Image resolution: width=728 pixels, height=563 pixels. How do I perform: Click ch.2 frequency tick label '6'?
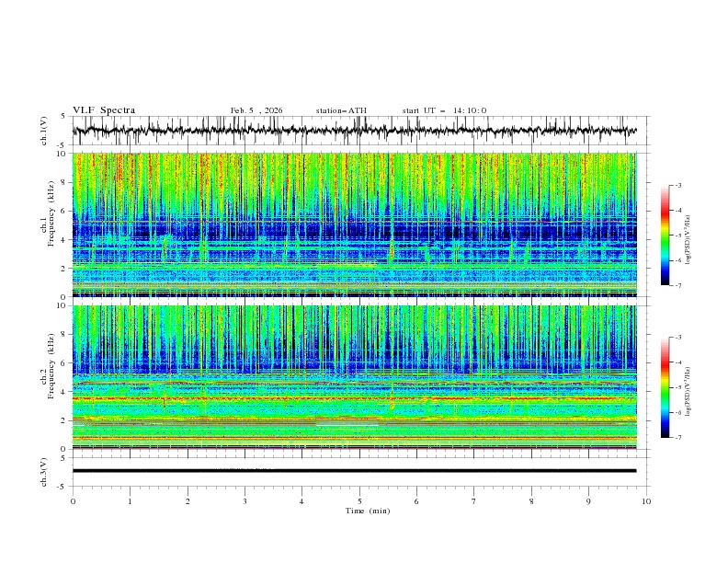tap(64, 362)
